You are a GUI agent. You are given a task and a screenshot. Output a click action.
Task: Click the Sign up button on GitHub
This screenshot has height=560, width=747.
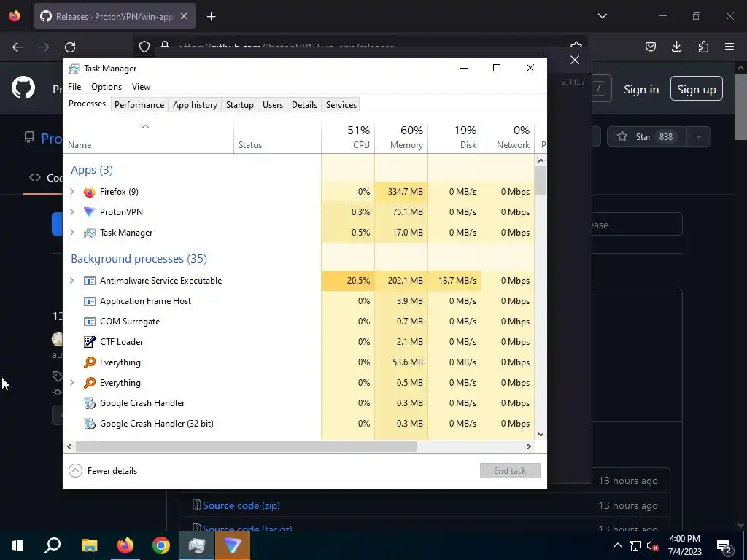point(696,89)
